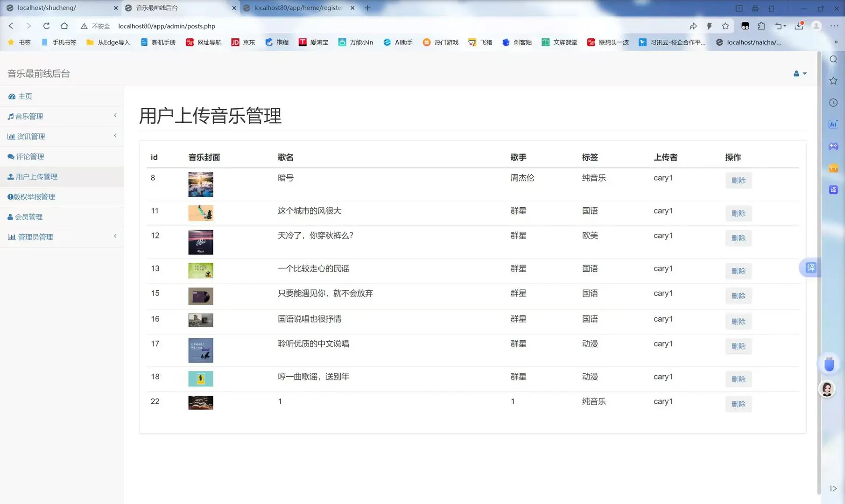
Task: Reload the page with the refresh icon
Action: click(46, 26)
